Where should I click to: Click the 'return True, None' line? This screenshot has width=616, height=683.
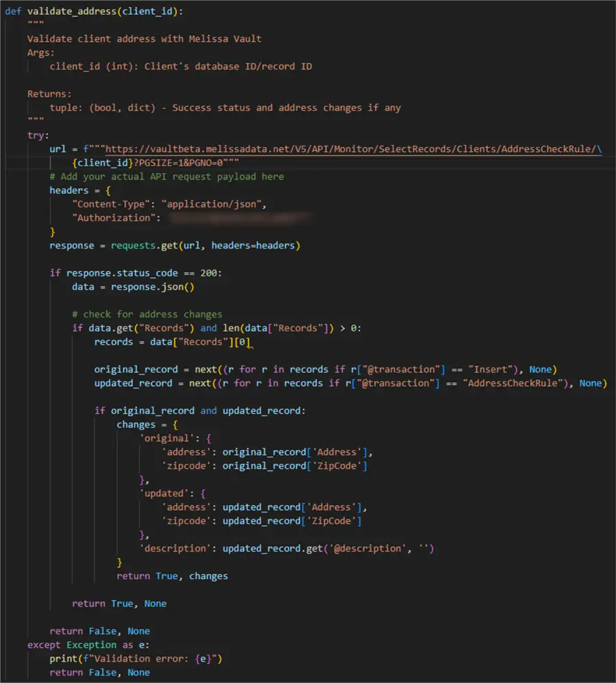tap(119, 604)
